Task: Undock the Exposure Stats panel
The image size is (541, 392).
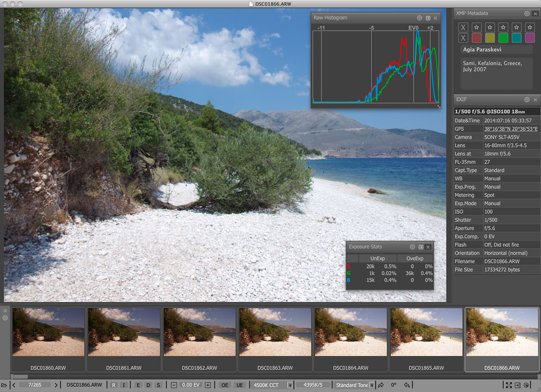Action: (420, 247)
